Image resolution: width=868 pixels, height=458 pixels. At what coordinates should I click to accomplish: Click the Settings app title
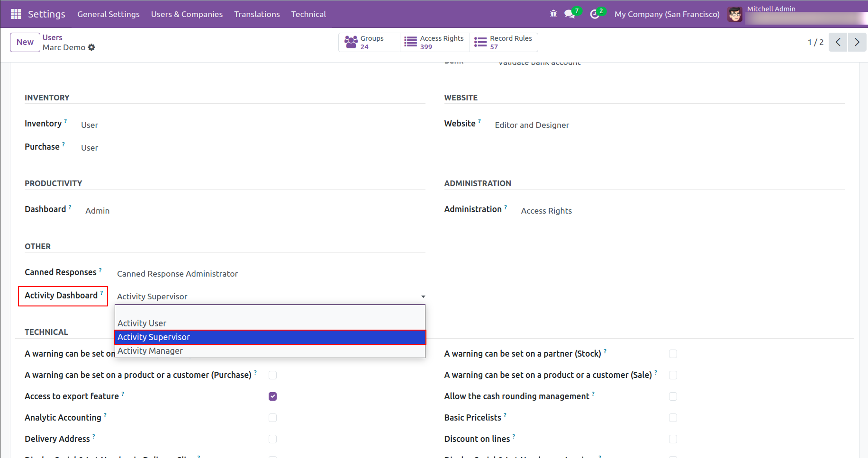pyautogui.click(x=46, y=14)
